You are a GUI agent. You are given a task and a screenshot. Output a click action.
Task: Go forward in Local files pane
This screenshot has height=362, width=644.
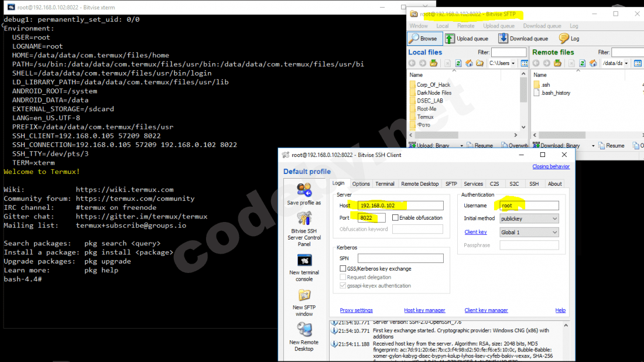423,63
